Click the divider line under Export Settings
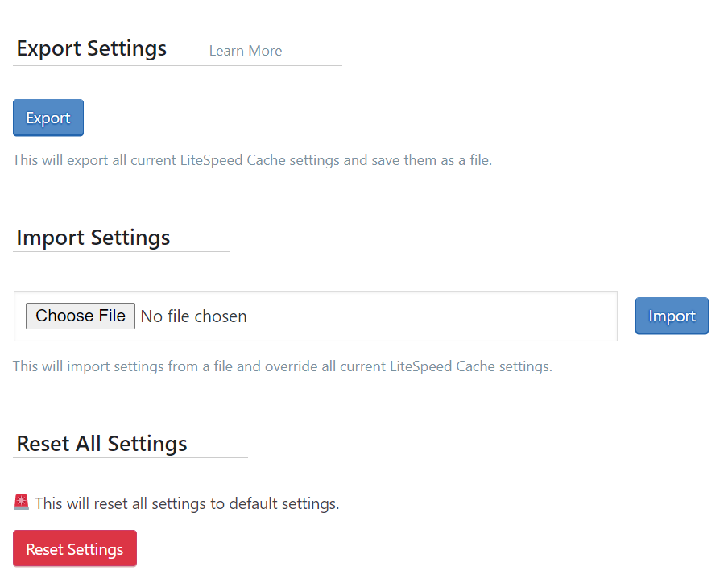 (x=177, y=65)
